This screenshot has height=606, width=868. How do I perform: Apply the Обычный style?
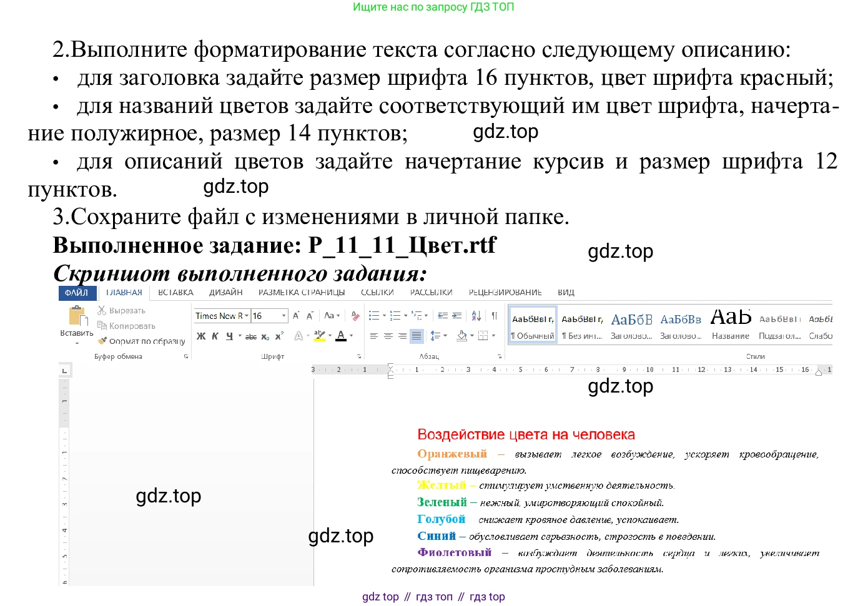533,325
